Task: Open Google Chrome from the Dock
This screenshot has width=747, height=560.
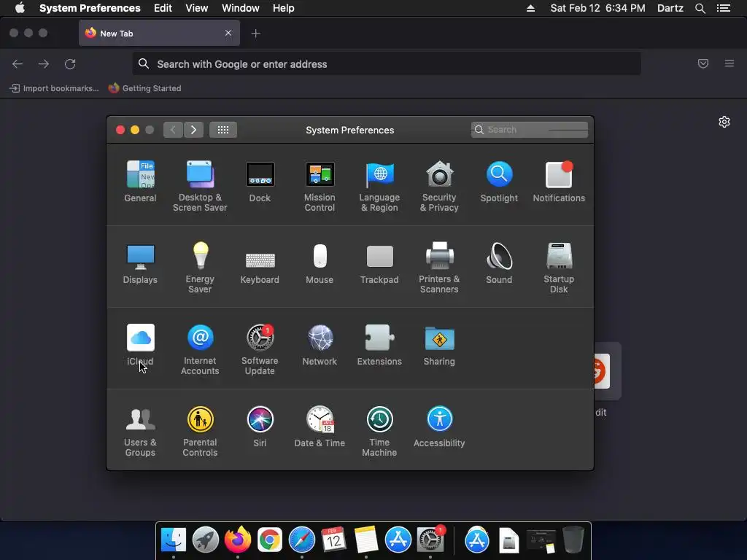Action: point(270,540)
